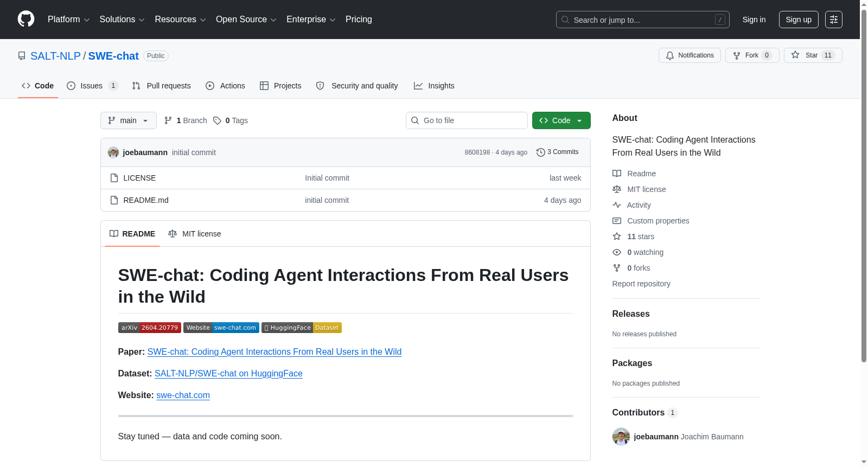
Task: Open joebaumann Joachim Baumann contributor link
Action: click(688, 437)
